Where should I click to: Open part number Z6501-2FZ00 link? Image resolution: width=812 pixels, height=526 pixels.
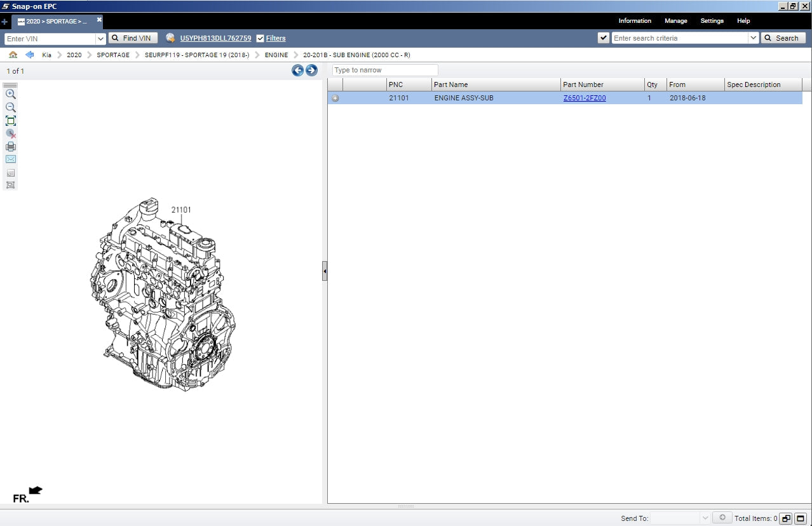[x=584, y=98]
